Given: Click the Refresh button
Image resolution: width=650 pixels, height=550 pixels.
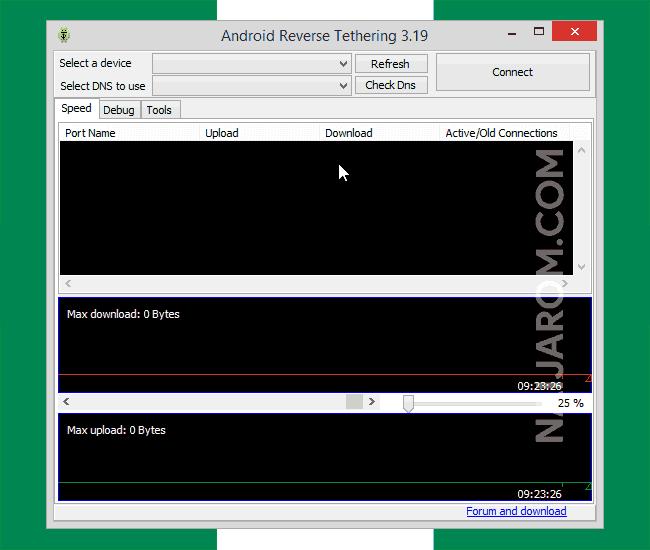Looking at the screenshot, I should pyautogui.click(x=391, y=64).
